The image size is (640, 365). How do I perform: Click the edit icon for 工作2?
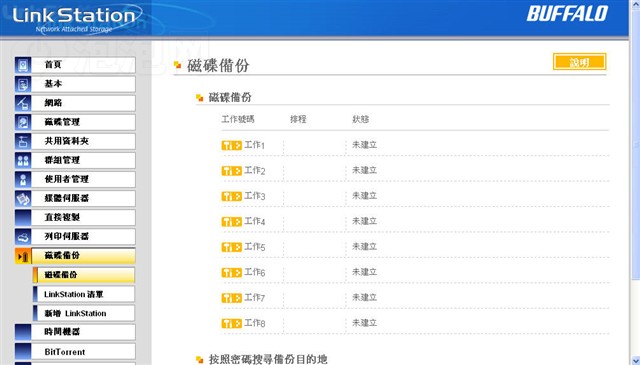231,171
